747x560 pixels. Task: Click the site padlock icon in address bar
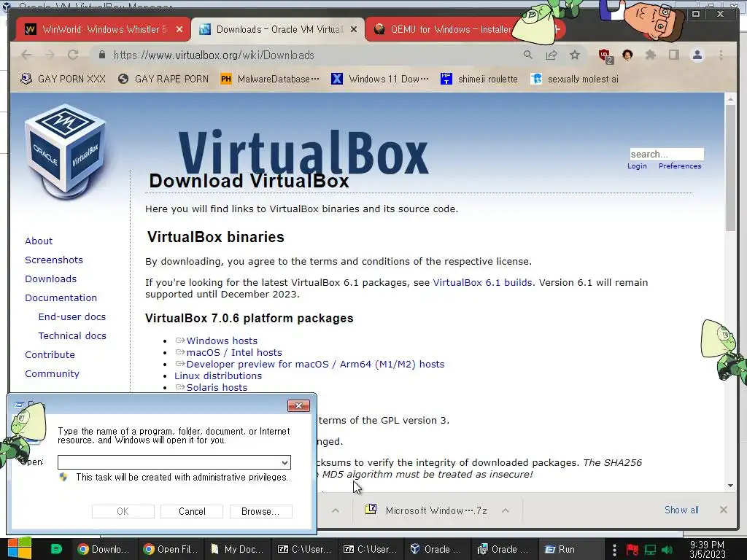pyautogui.click(x=102, y=55)
